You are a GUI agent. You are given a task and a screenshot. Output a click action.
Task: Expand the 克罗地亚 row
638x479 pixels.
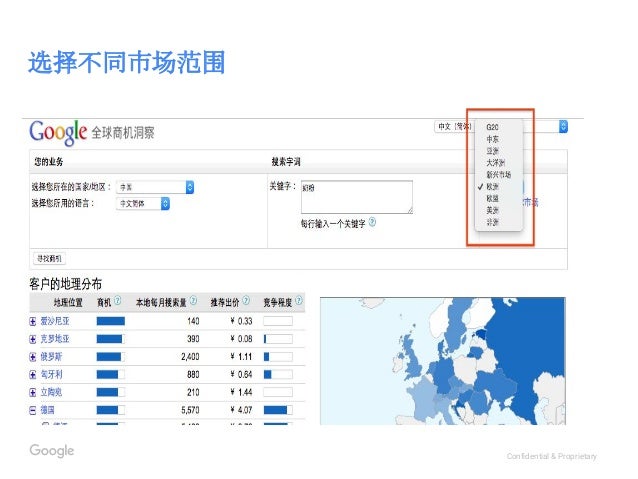coord(33,339)
